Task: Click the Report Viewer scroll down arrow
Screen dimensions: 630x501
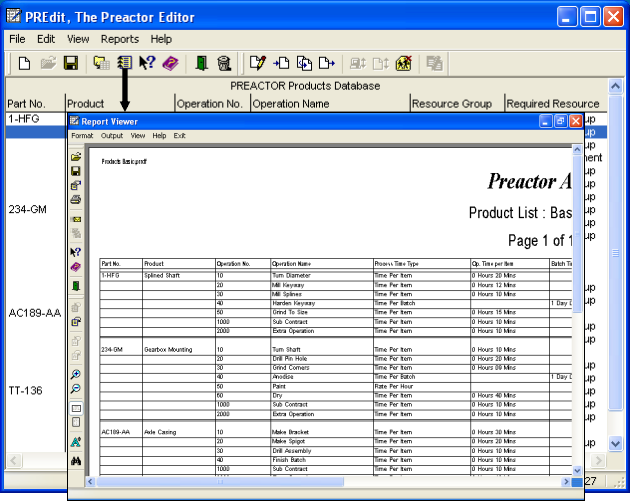Action: click(577, 470)
